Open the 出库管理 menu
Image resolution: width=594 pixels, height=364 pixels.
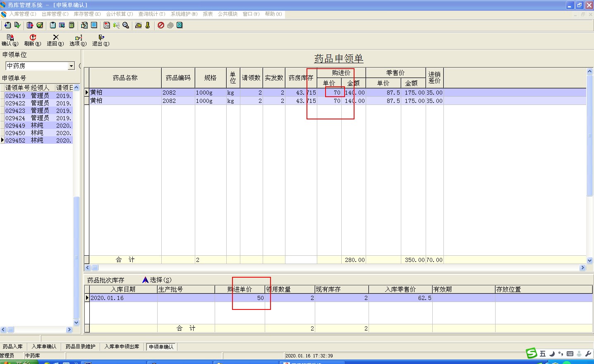pyautogui.click(x=55, y=14)
